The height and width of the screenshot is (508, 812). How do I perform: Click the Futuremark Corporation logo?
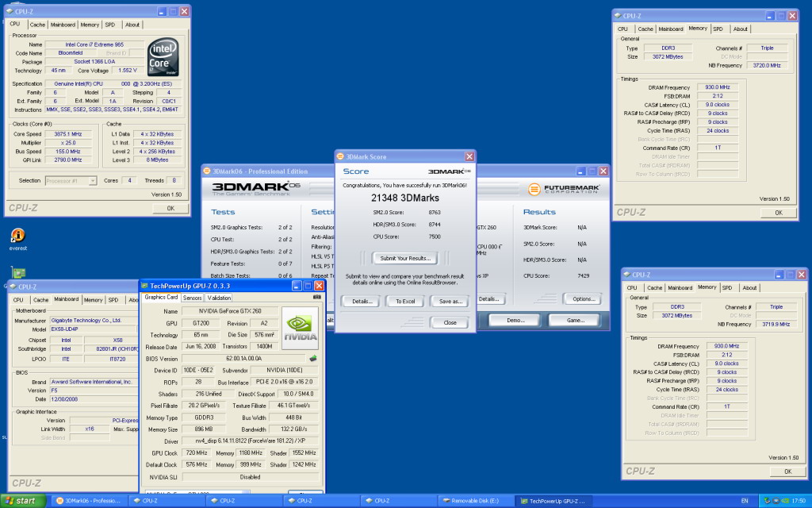coord(564,189)
